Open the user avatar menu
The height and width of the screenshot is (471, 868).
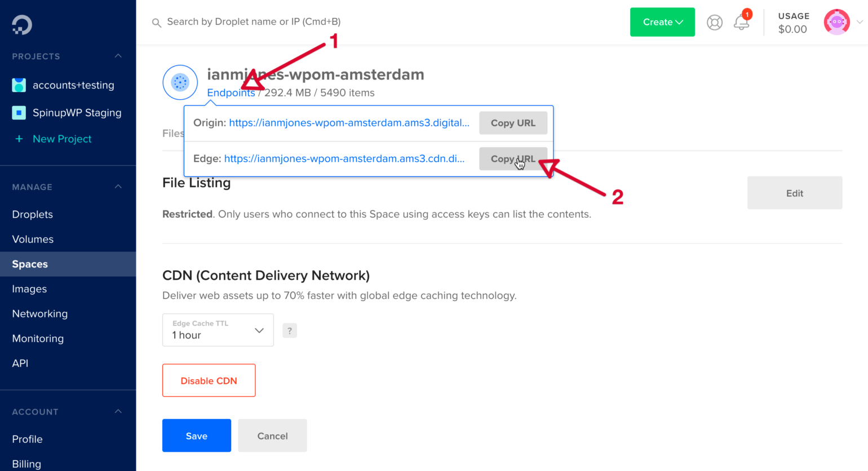pyautogui.click(x=836, y=23)
